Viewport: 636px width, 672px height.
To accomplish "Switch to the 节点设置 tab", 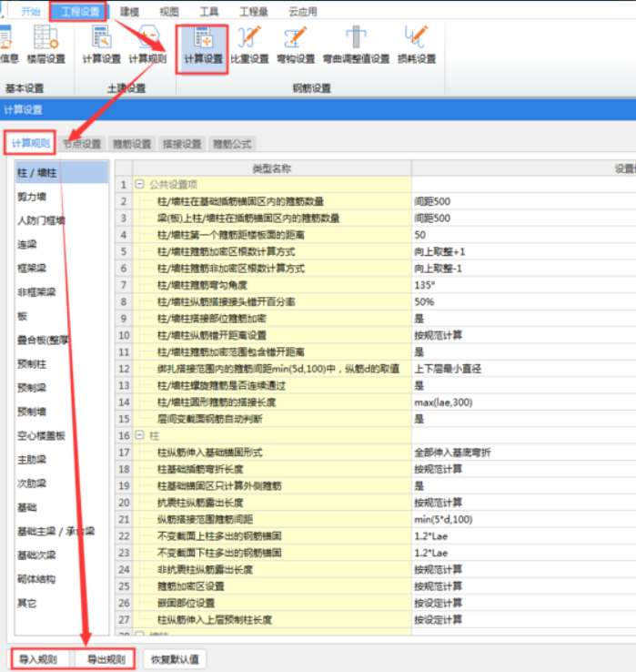I will tap(83, 144).
